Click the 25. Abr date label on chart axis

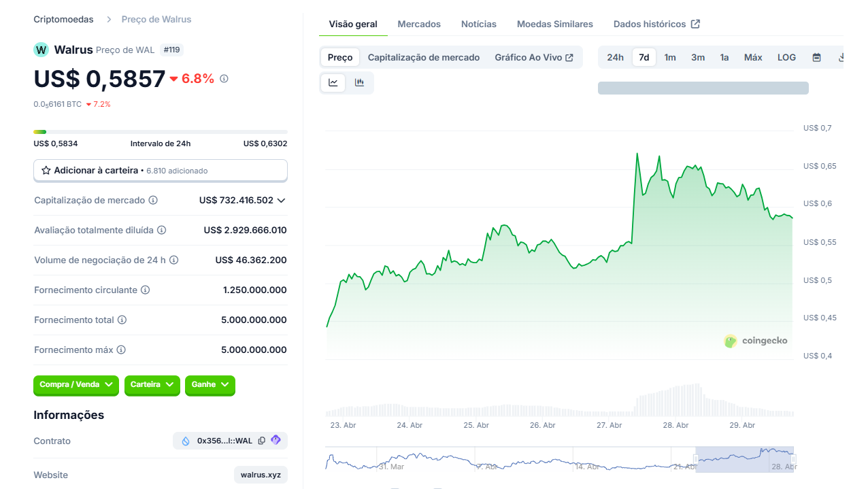click(x=476, y=425)
